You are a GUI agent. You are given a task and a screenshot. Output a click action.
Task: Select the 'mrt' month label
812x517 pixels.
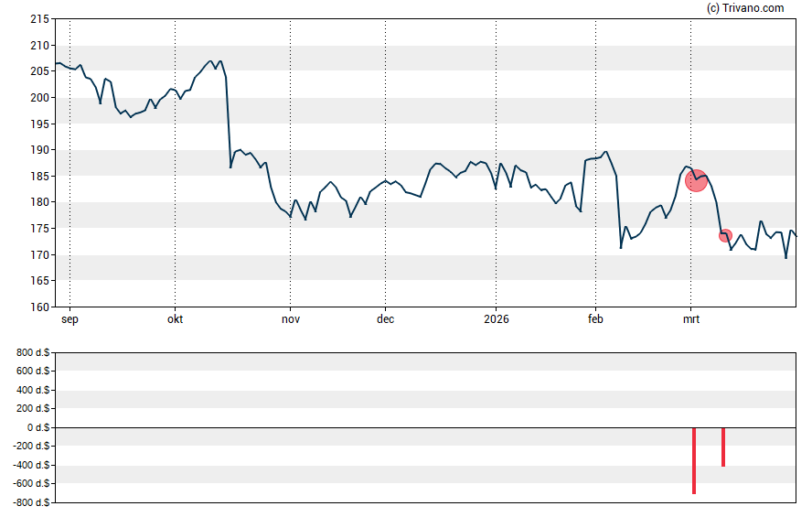point(690,319)
